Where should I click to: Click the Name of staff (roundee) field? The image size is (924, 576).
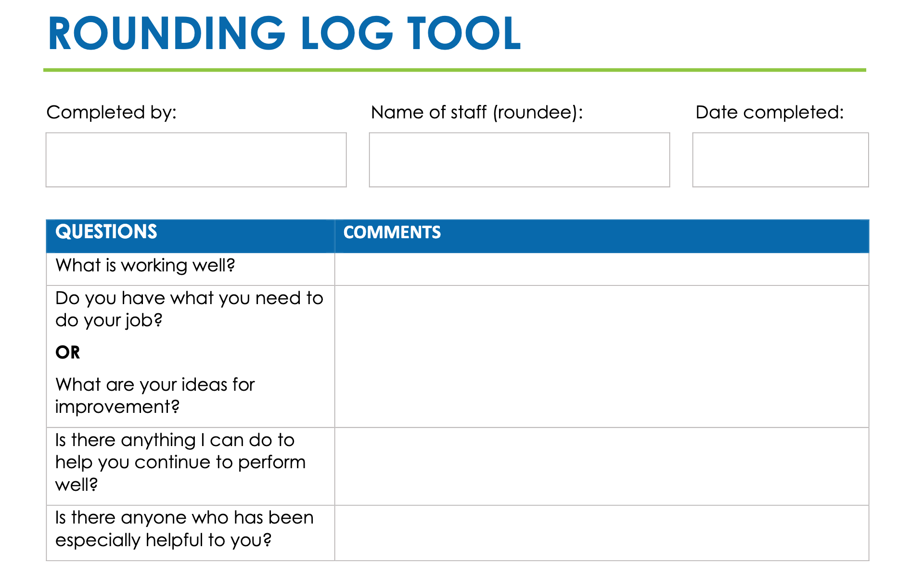[519, 160]
